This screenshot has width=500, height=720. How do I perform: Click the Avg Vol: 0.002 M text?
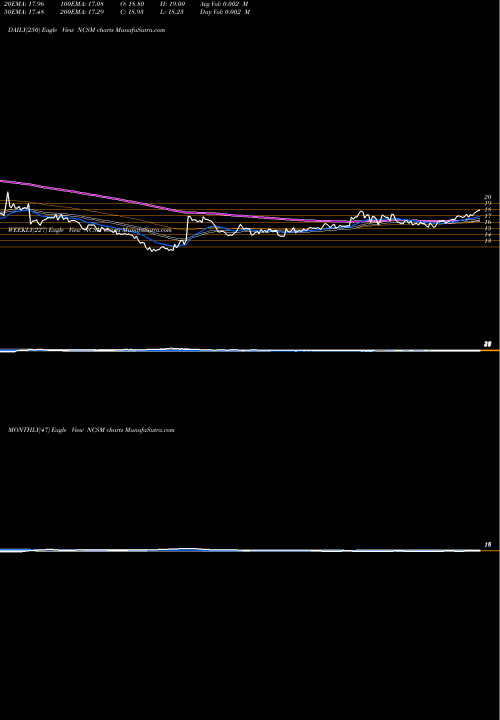[225, 4]
